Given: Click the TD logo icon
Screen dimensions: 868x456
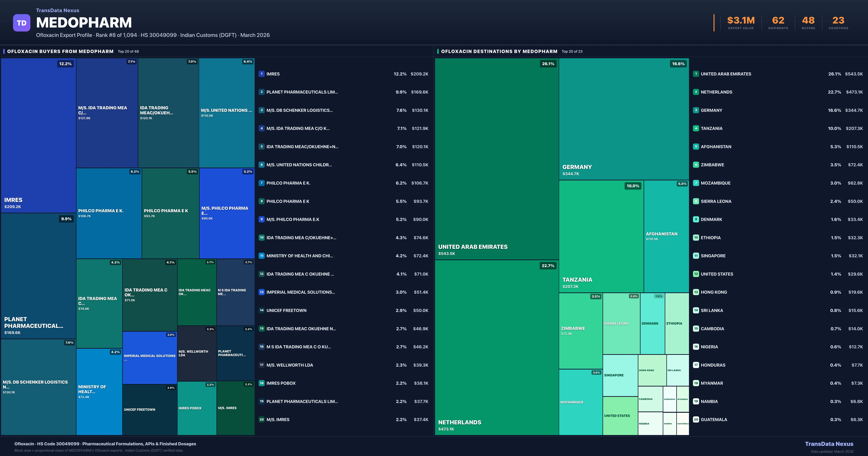Looking at the screenshot, I should [x=22, y=23].
